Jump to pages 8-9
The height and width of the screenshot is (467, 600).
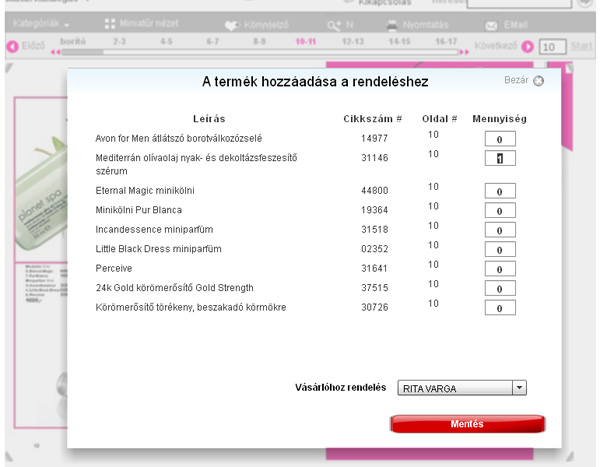259,41
